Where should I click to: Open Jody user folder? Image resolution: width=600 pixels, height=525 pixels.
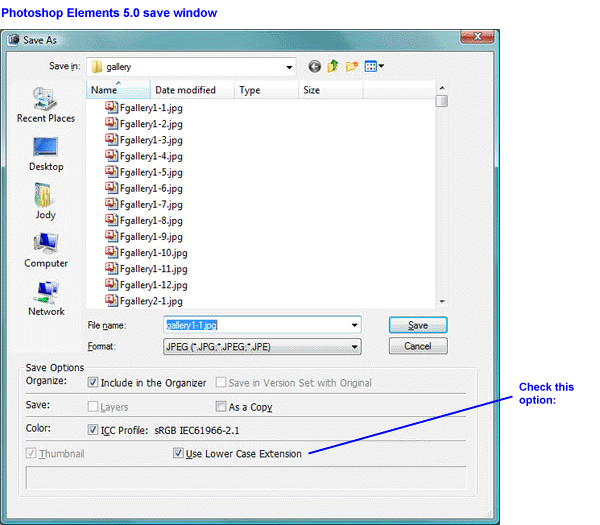tap(46, 201)
